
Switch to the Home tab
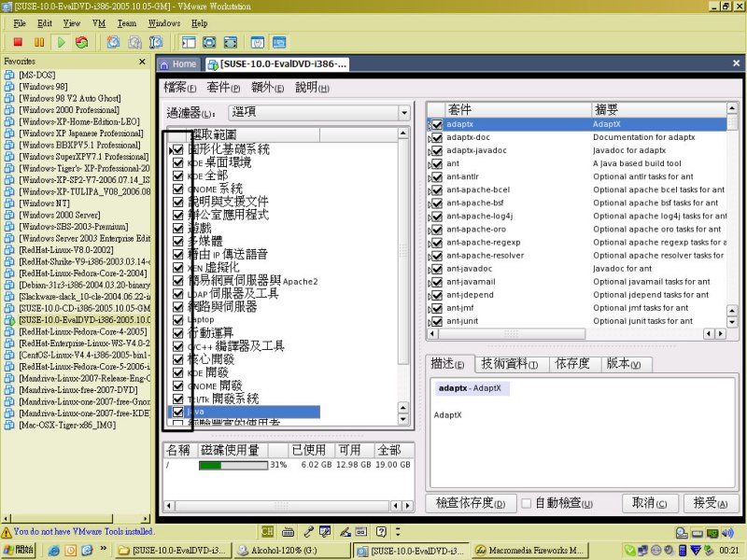tap(180, 64)
